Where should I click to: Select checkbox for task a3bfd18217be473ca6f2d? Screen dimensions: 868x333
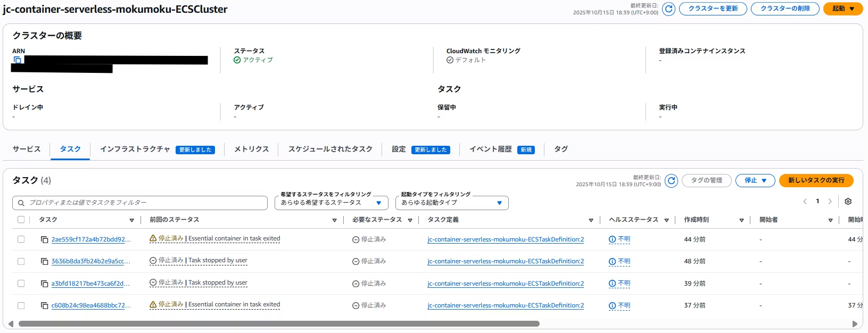[x=21, y=284]
